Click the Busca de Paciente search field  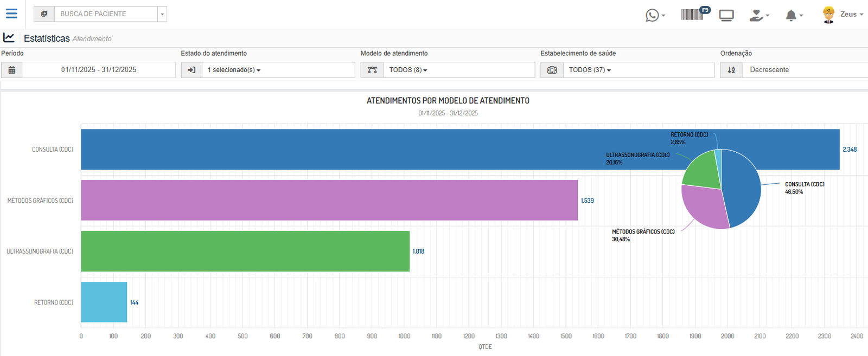click(x=106, y=14)
